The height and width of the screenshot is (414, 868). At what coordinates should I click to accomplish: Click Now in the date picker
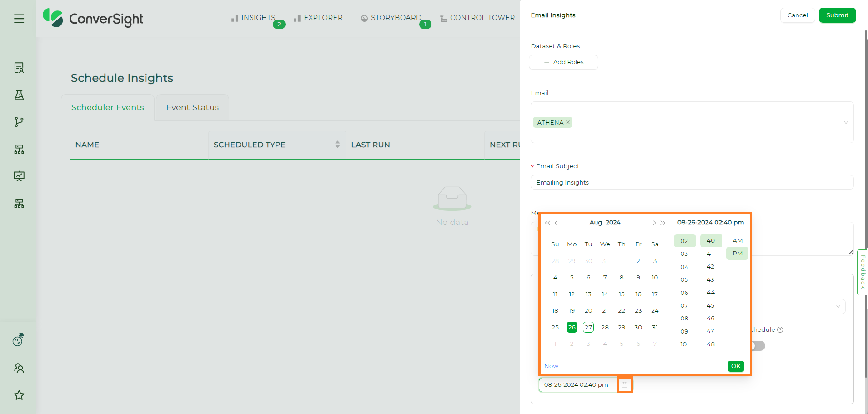click(x=551, y=366)
